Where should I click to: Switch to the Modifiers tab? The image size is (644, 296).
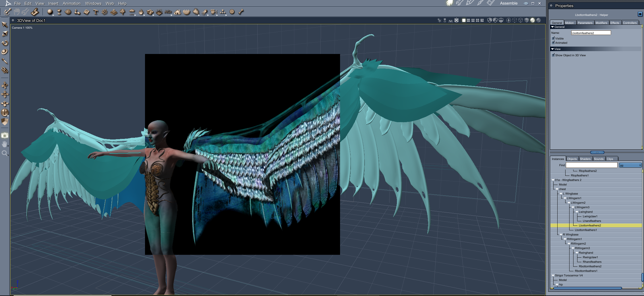(601, 23)
